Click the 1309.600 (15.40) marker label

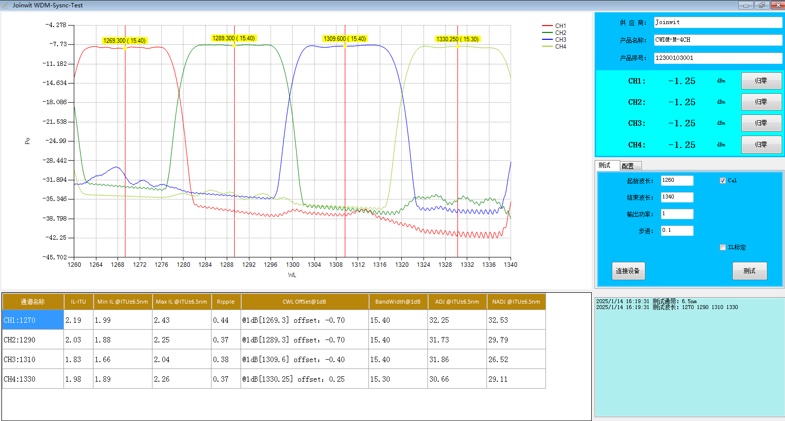coord(345,39)
